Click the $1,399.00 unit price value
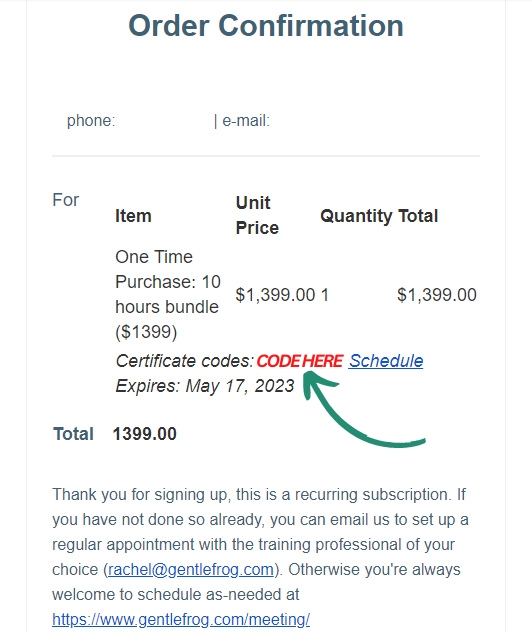This screenshot has height=632, width=532. coord(275,295)
